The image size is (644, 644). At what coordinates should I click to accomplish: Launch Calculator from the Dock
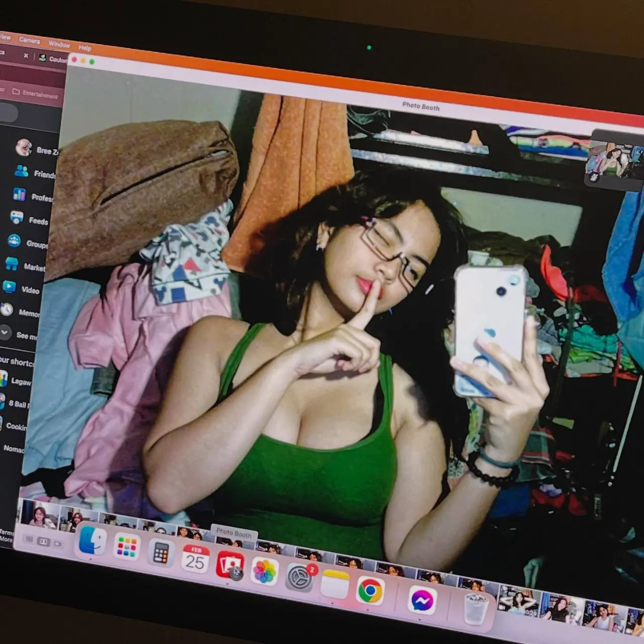[x=160, y=553]
